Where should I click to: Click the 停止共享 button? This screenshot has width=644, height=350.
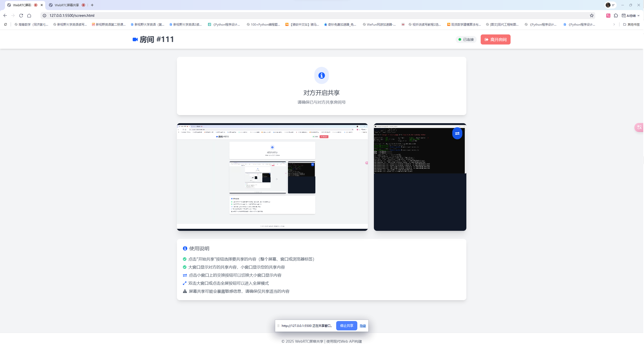[346, 326]
